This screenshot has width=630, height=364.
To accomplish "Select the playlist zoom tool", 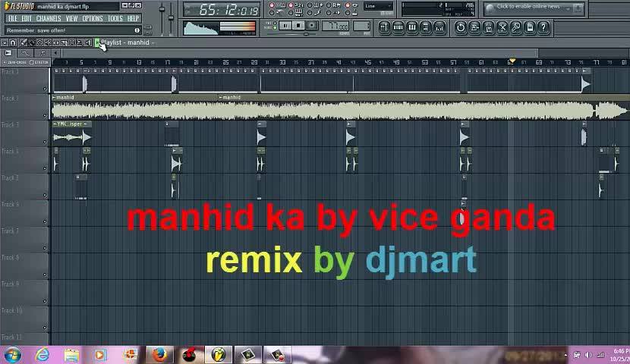I will point(80,42).
